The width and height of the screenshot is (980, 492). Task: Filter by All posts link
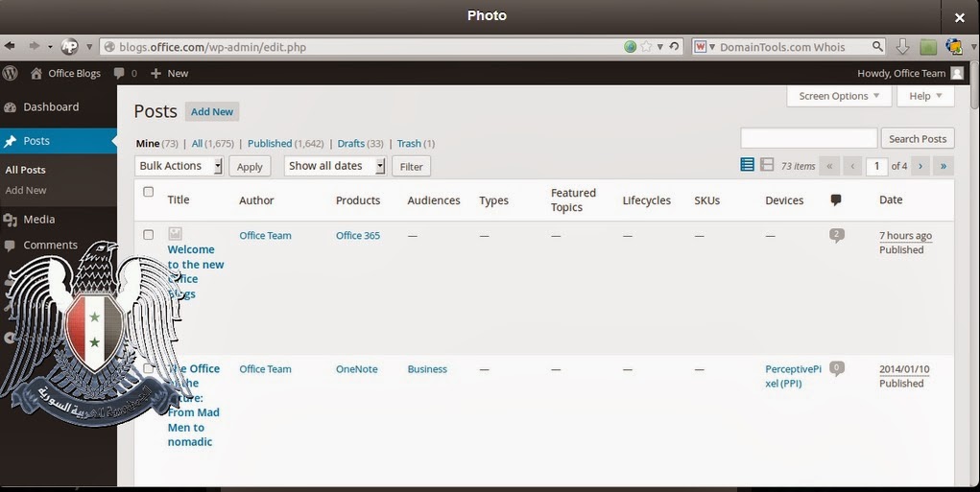[197, 143]
